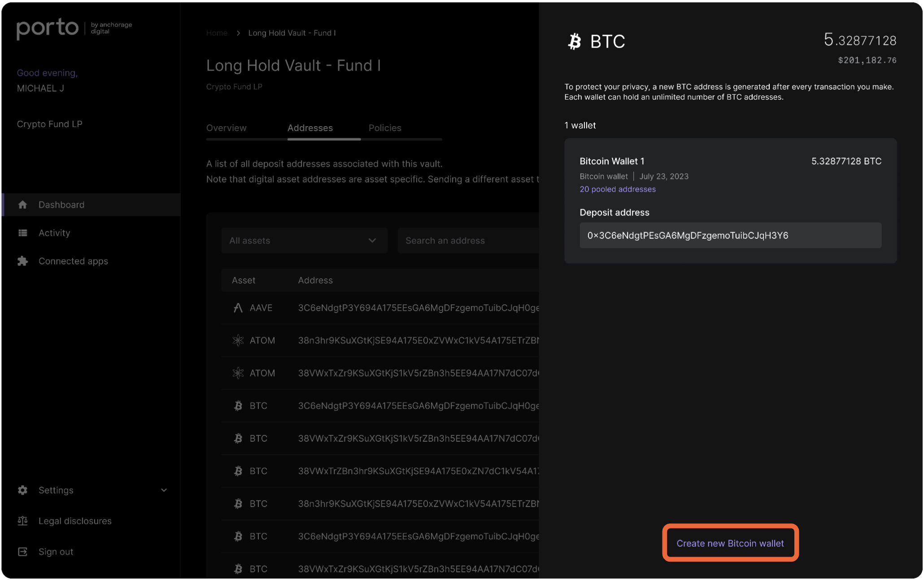Click the Porto logo
Image resolution: width=924 pixels, height=580 pixels.
(47, 28)
